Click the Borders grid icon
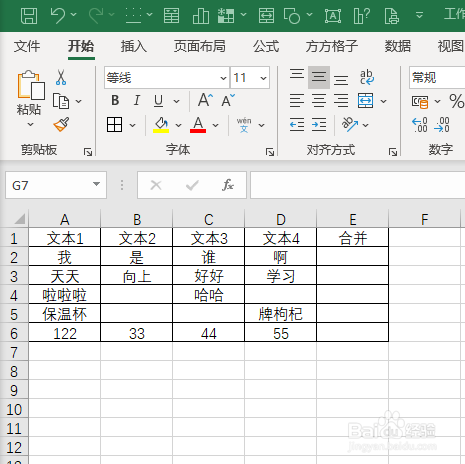This screenshot has width=465, height=464. (114, 125)
